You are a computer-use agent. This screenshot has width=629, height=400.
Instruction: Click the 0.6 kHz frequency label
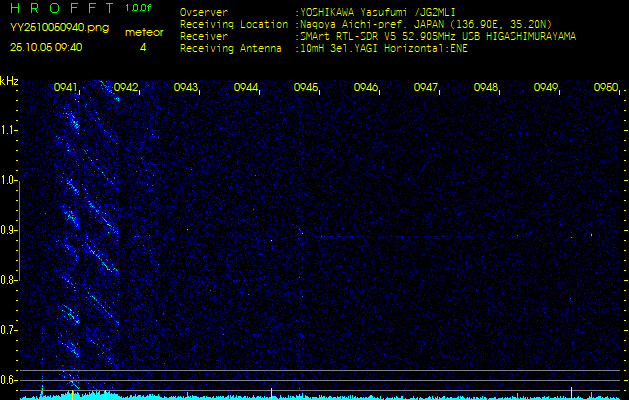pos(7,380)
